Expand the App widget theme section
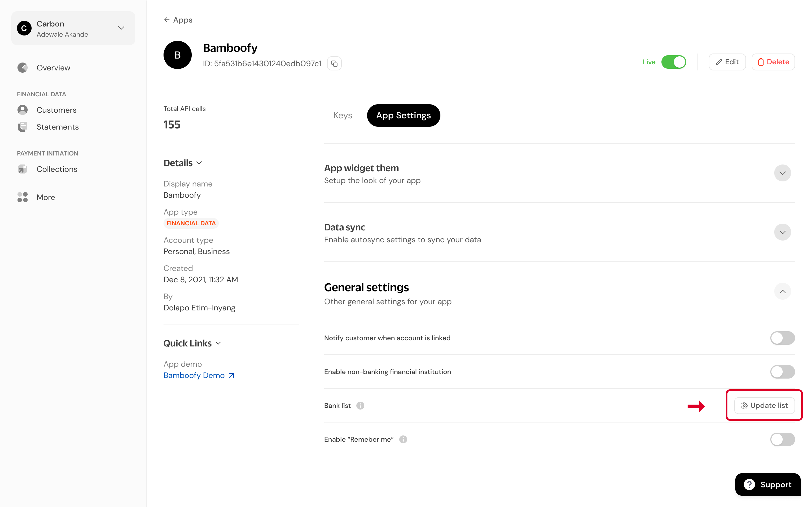This screenshot has width=812, height=507. click(782, 173)
